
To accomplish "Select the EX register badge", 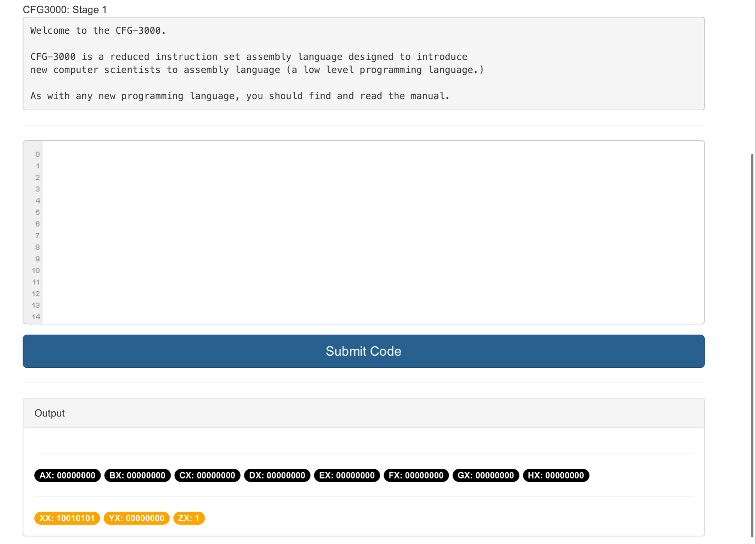I will (x=347, y=475).
